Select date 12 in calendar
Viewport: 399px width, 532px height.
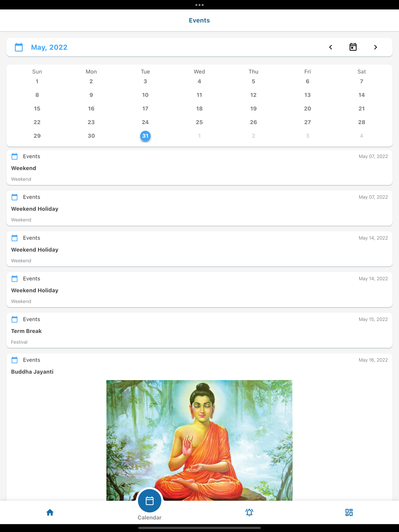[253, 95]
